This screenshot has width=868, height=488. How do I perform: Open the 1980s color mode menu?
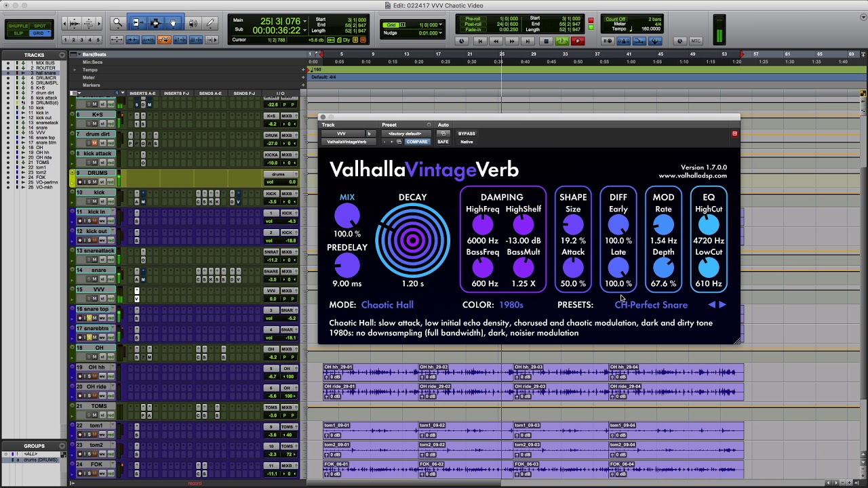512,305
